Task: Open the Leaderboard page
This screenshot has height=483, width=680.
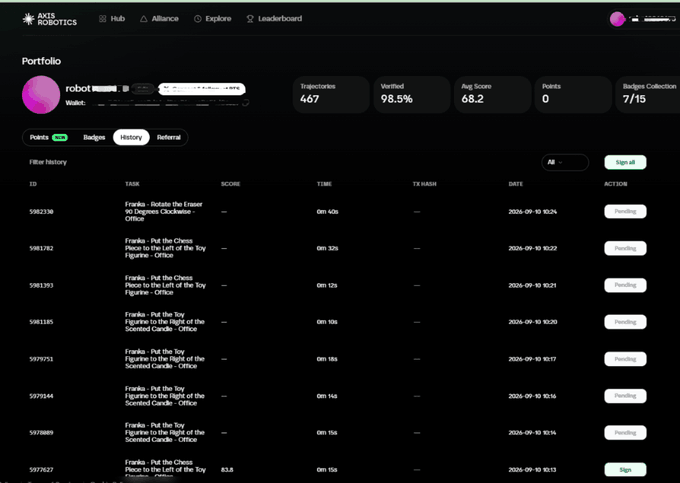Action: [274, 19]
